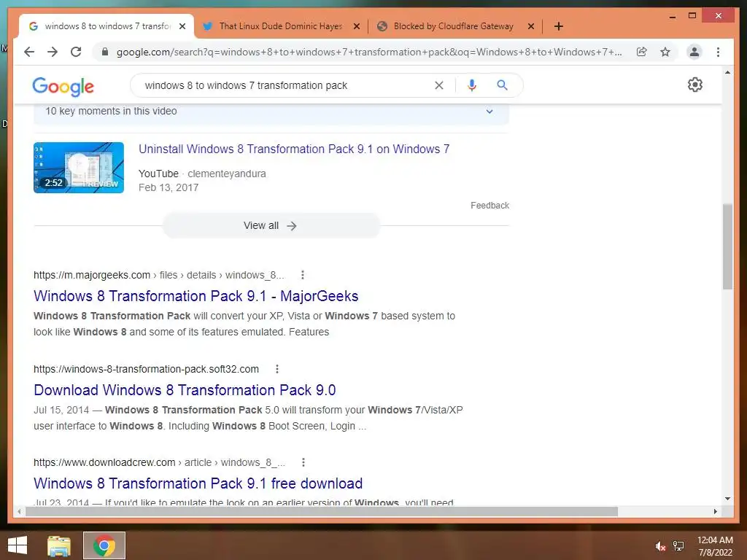Click the scroll right arrow
Viewport: 747px width, 560px height.
click(x=715, y=511)
